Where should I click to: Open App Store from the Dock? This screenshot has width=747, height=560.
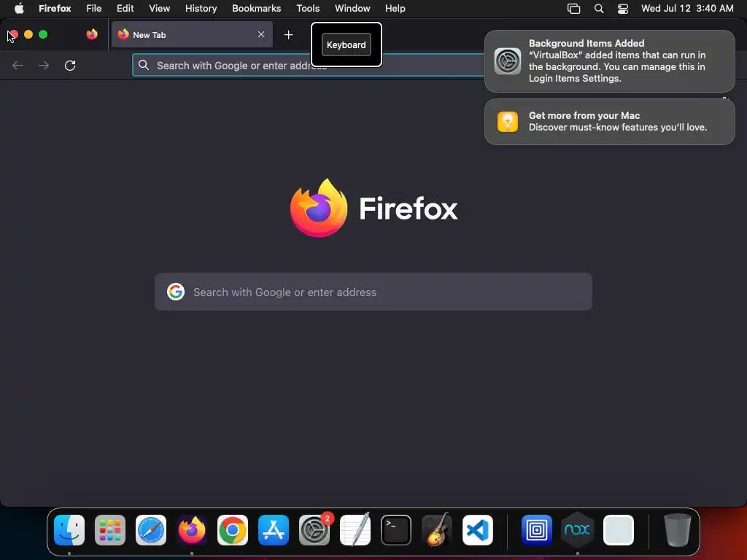(x=274, y=530)
